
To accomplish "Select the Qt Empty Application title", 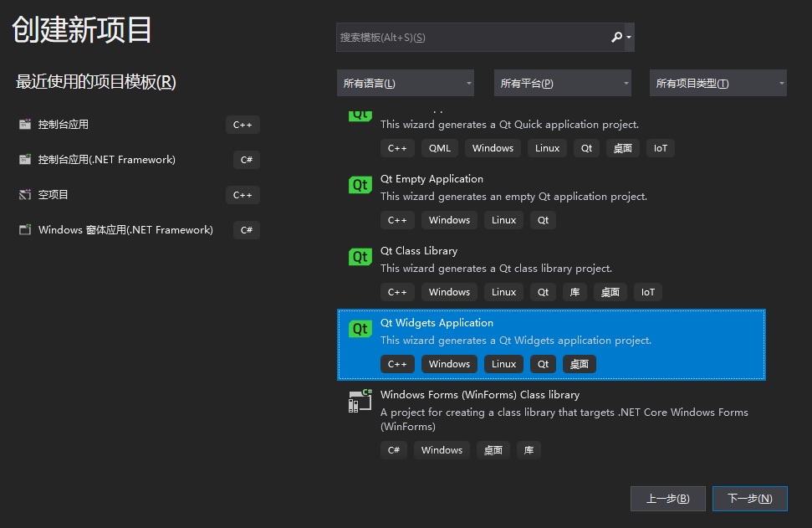I will click(x=432, y=179).
